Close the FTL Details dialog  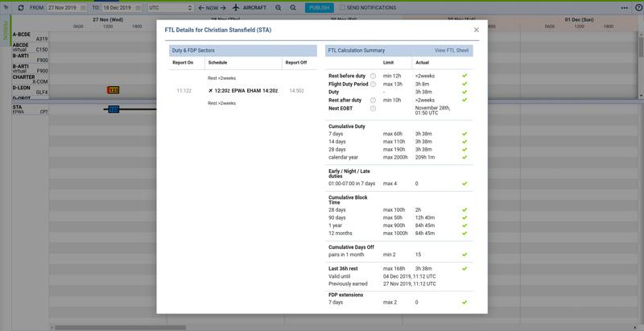[476, 30]
